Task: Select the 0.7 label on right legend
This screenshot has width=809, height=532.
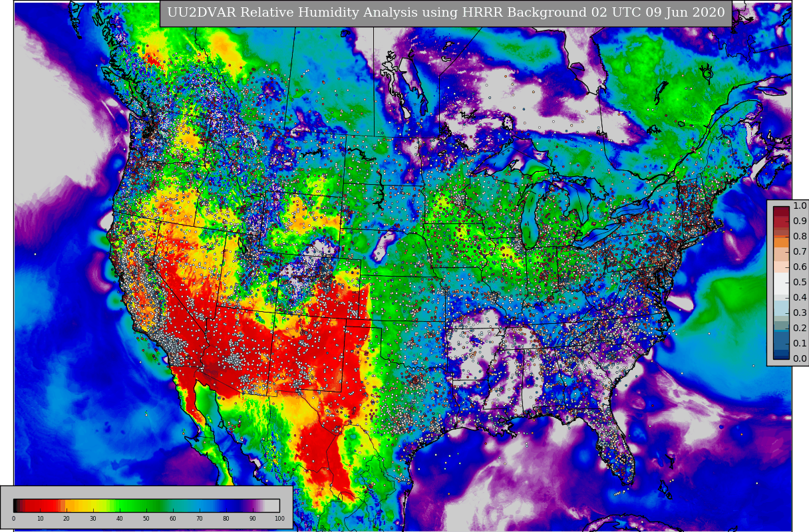Action: 799,252
